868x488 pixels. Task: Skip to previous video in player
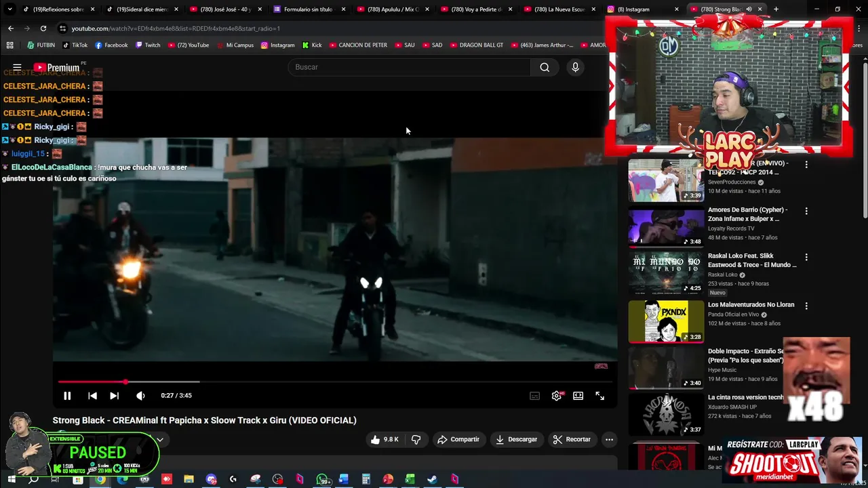point(92,396)
